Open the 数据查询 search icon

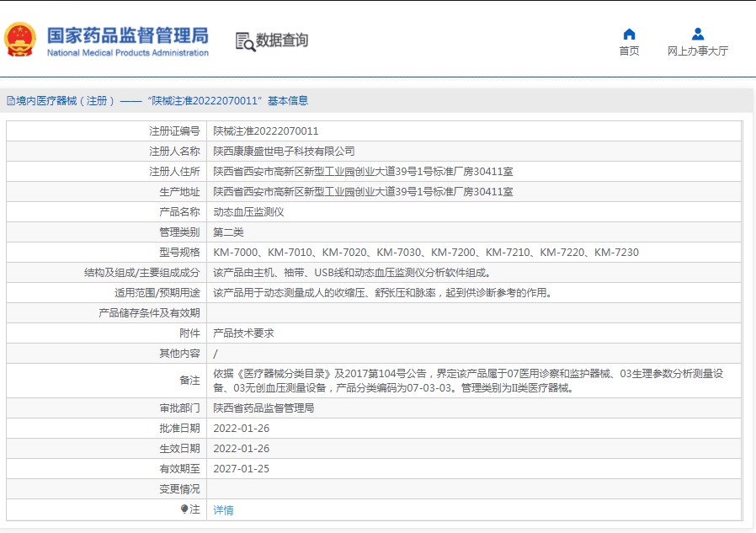click(x=245, y=41)
